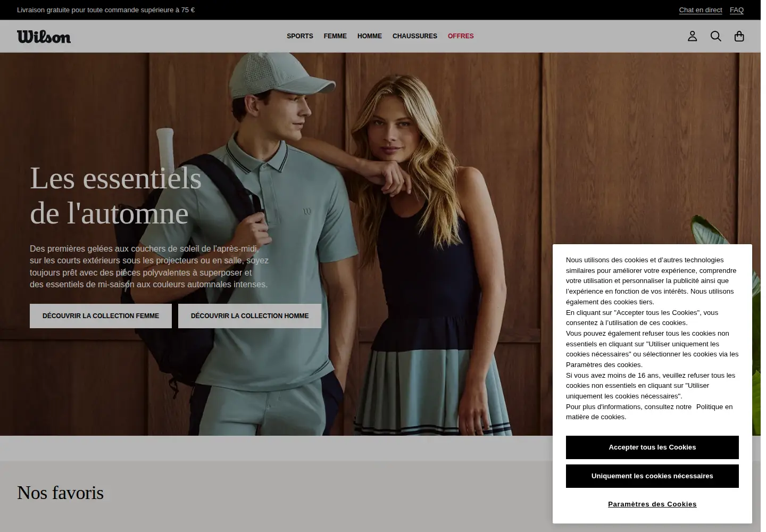Open the FEMME menu
The height and width of the screenshot is (532, 766).
point(335,36)
